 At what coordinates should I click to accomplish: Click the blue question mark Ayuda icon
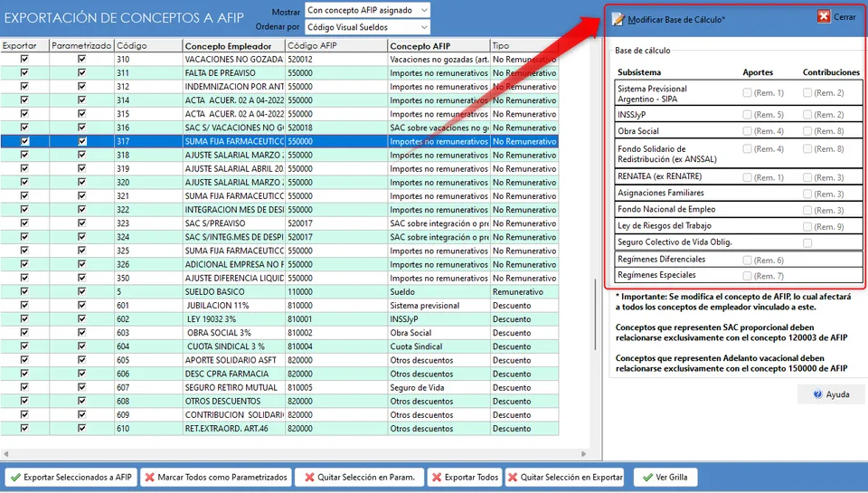(817, 394)
